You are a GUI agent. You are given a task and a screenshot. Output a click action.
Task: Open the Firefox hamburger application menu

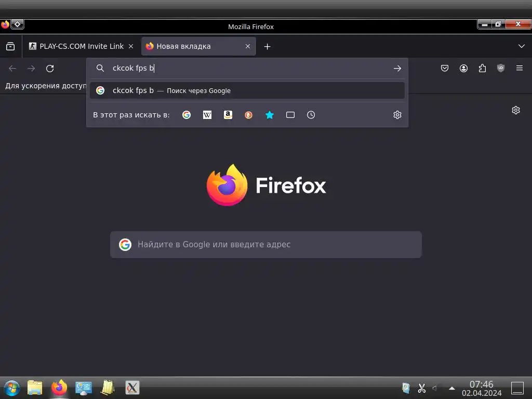point(520,68)
